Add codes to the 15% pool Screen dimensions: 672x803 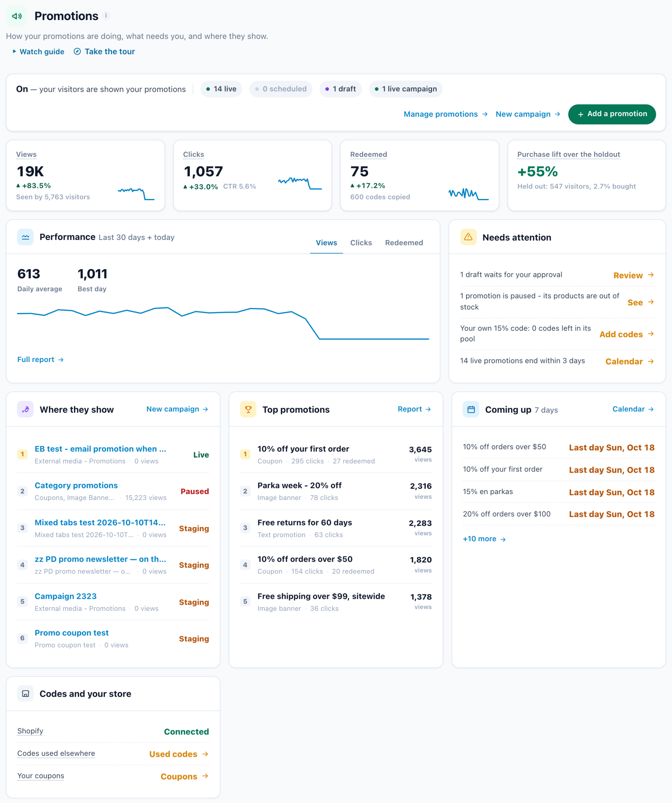[x=627, y=334]
